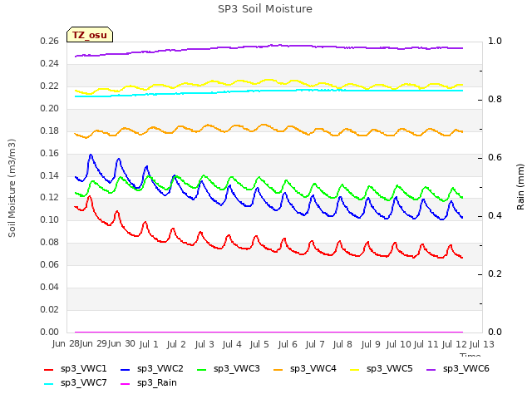This screenshot has width=532, height=399.
Task: Click the 0.8 rain axis tick label
Action: click(495, 100)
